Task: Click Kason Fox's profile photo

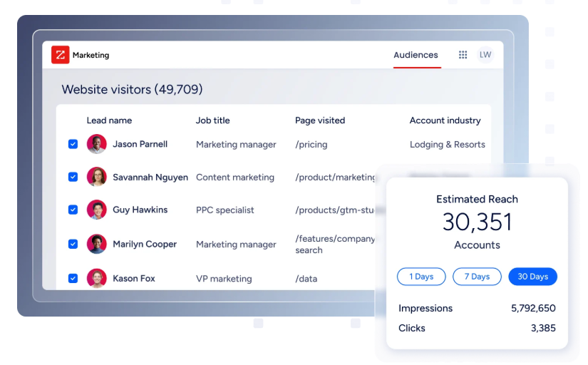Action: click(97, 278)
